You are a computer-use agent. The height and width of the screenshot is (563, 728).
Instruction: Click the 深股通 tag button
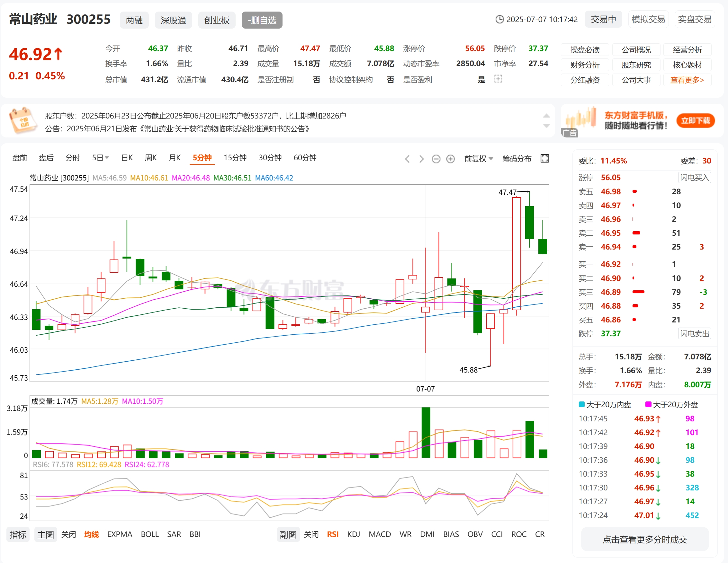coord(173,20)
